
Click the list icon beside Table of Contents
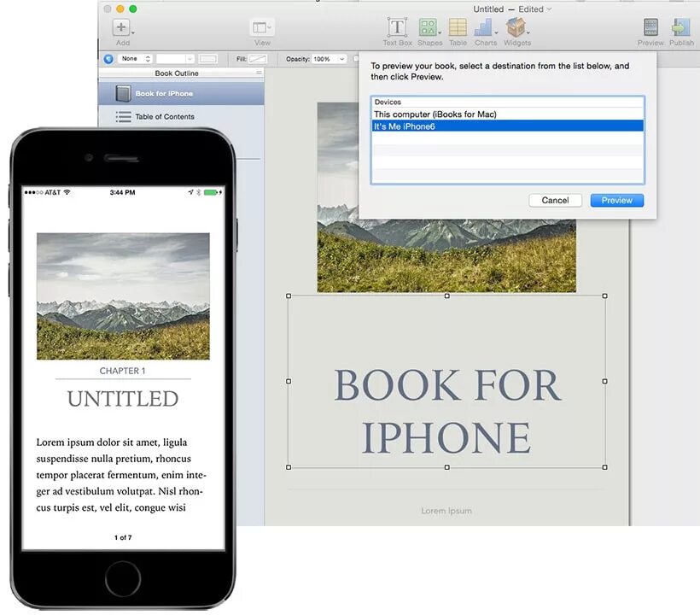(123, 116)
